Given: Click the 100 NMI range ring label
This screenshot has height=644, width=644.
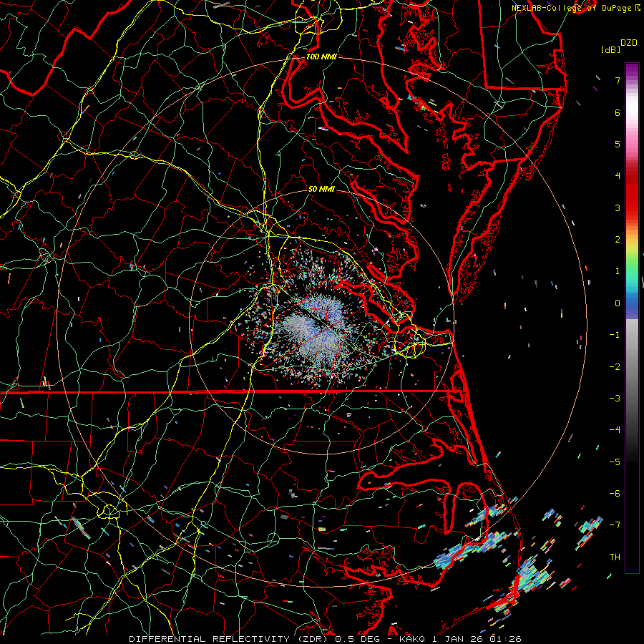Looking at the screenshot, I should (321, 57).
